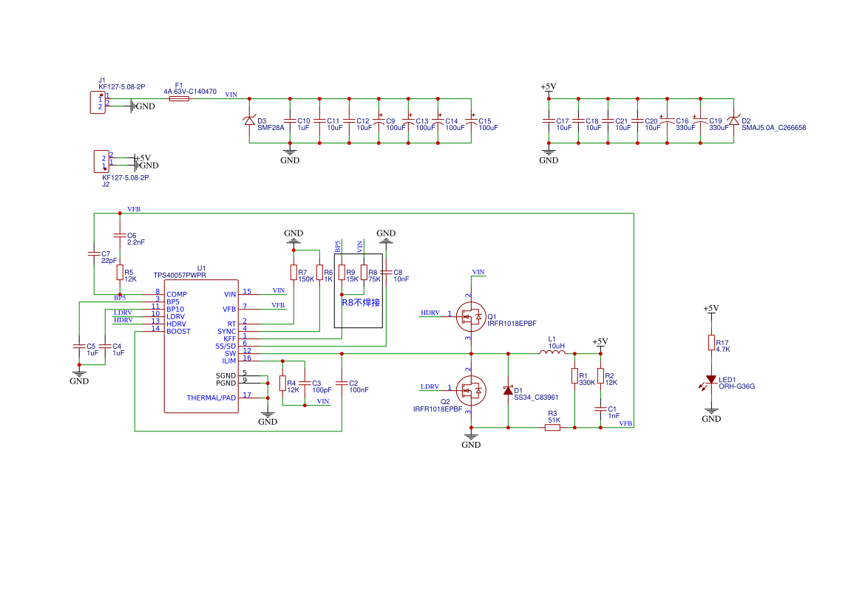Select the THERMAL/PAD pin label

pos(211,398)
